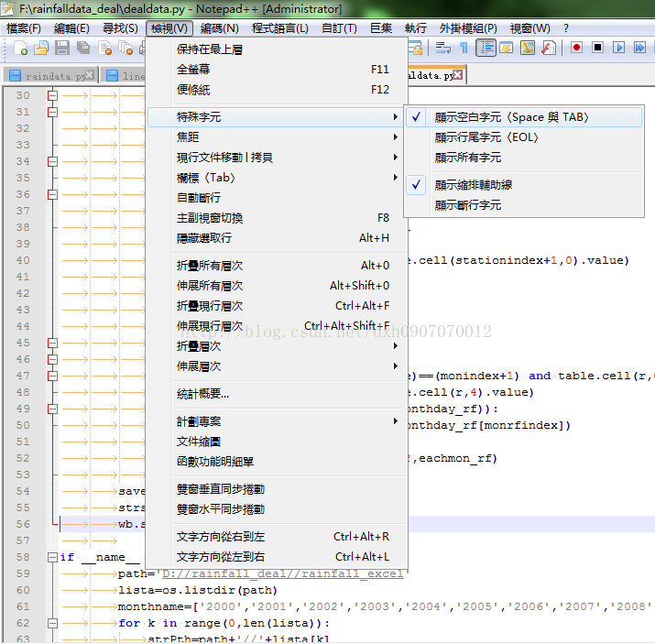Open the User Defined Language dialog icon
The height and width of the screenshot is (644, 655).
(x=507, y=48)
